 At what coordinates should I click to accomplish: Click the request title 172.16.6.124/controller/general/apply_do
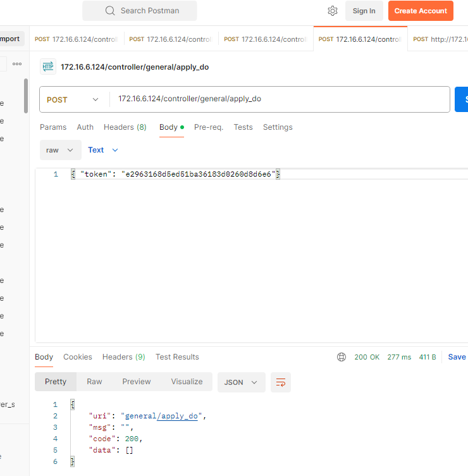coord(135,67)
